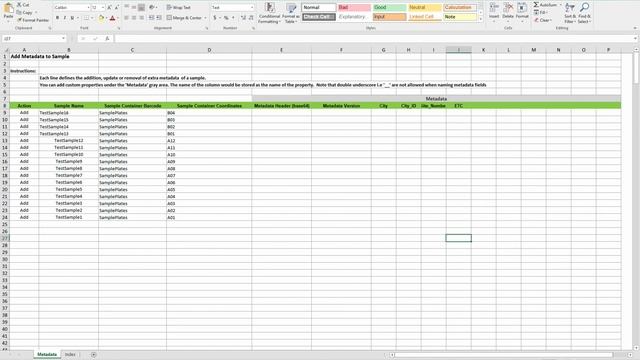Apply the Comma Style icon
This screenshot has width=640, height=360.
233,18
